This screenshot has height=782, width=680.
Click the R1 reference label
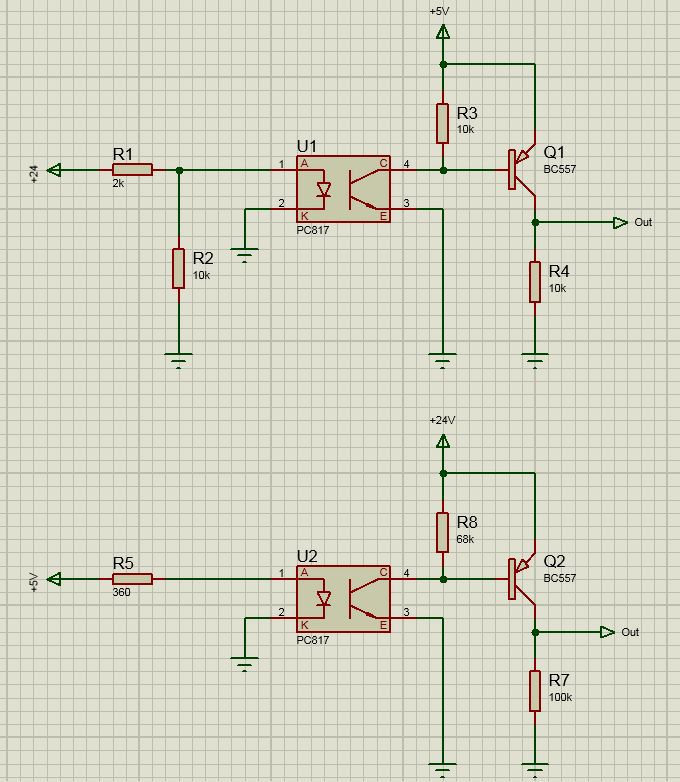[x=123, y=154]
